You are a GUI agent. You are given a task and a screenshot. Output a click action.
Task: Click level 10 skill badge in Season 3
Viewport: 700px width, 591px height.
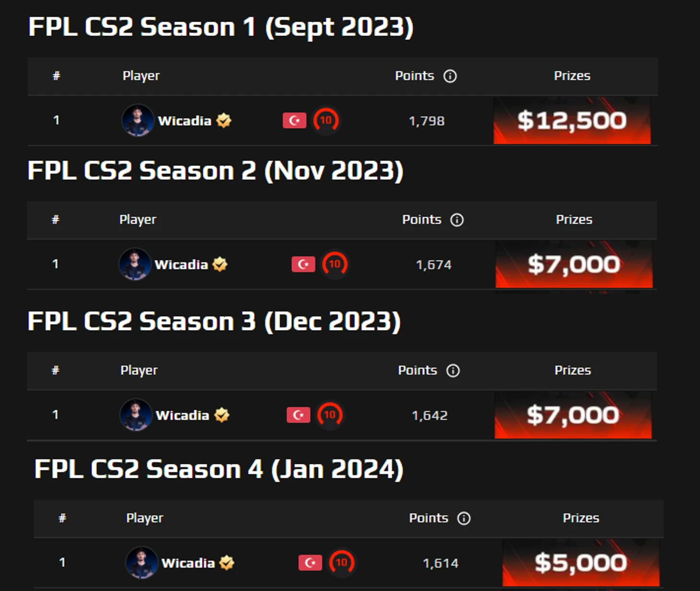330,415
